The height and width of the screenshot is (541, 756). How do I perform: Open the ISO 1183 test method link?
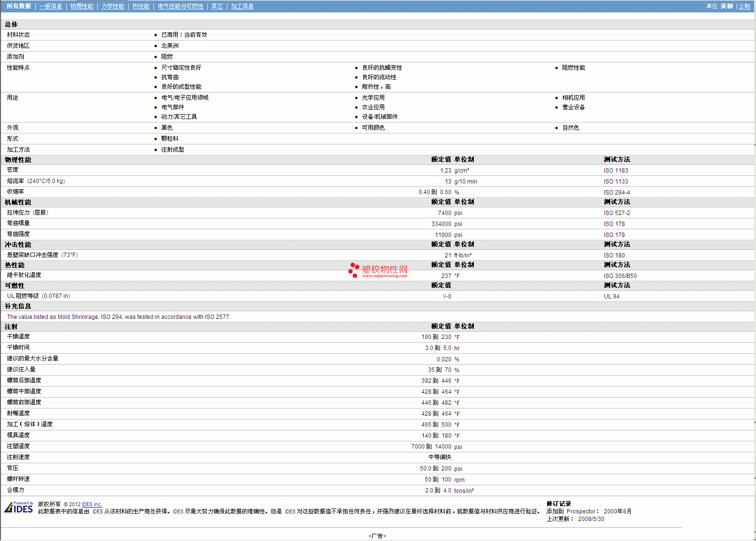pos(616,171)
